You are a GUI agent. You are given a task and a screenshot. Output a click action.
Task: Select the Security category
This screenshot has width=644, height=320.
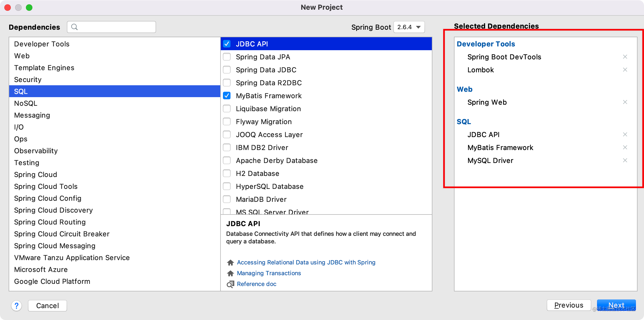click(x=28, y=79)
